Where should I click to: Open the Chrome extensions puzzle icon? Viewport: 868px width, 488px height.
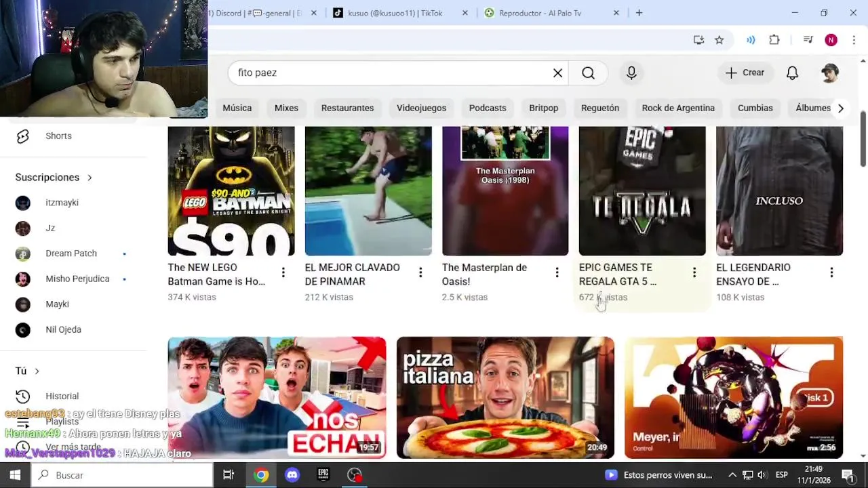774,40
